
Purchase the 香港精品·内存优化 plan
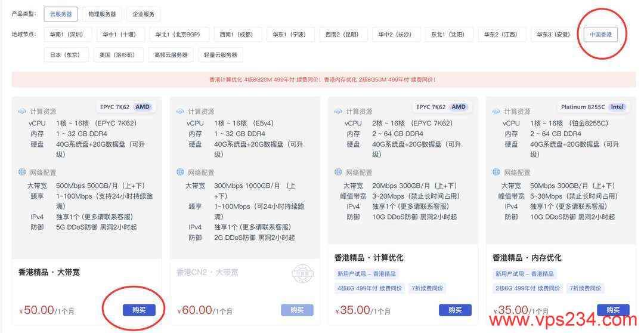pyautogui.click(x=613, y=310)
